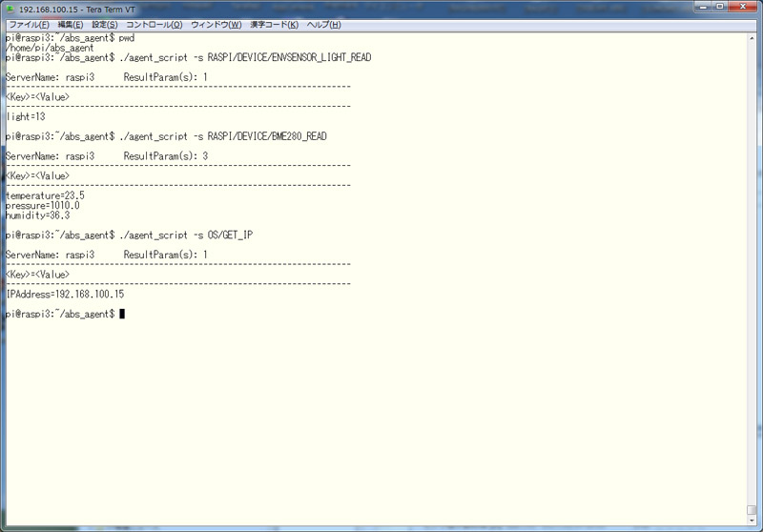Click the ResultParam(s): 3 line
Screen dimensions: 763x532
pos(107,156)
